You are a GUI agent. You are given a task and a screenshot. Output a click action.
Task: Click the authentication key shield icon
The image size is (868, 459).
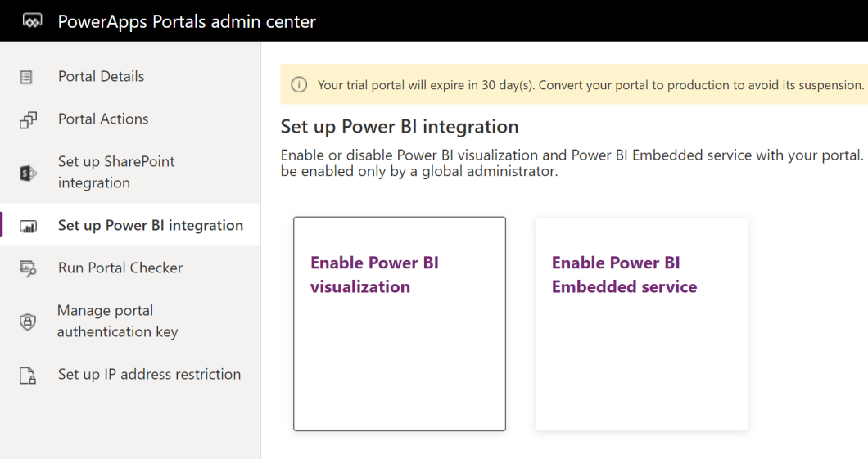click(x=28, y=322)
